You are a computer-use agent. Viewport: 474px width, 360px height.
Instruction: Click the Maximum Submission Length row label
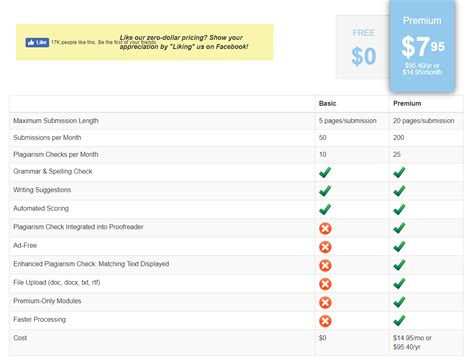coord(56,121)
